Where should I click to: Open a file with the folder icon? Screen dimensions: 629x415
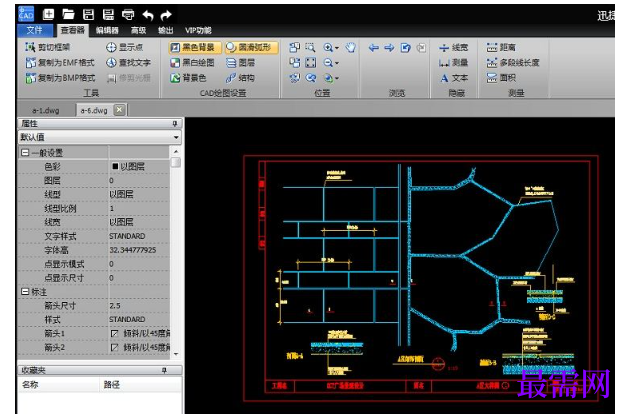68,15
